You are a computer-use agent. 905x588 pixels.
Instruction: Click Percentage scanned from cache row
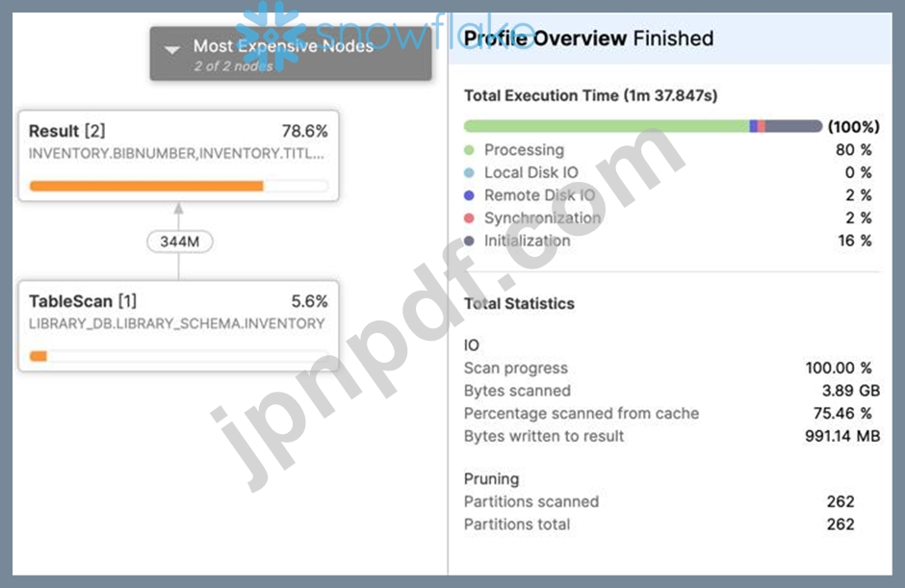[x=672, y=413]
